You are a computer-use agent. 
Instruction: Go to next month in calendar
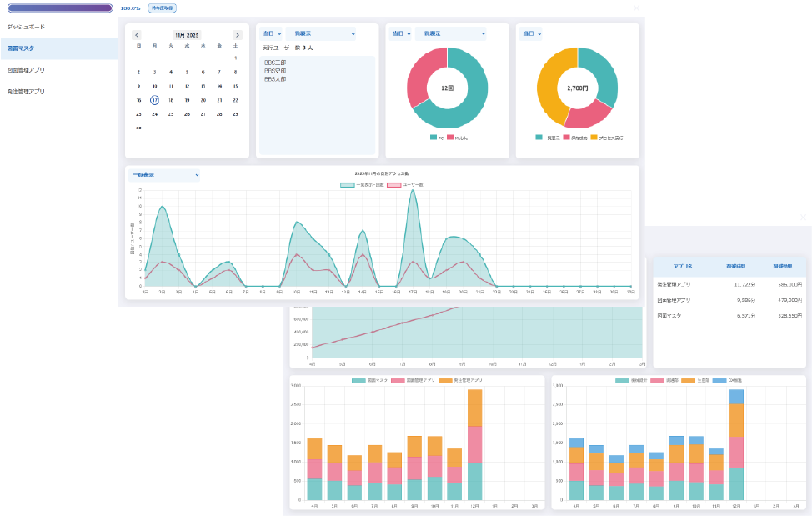[238, 35]
